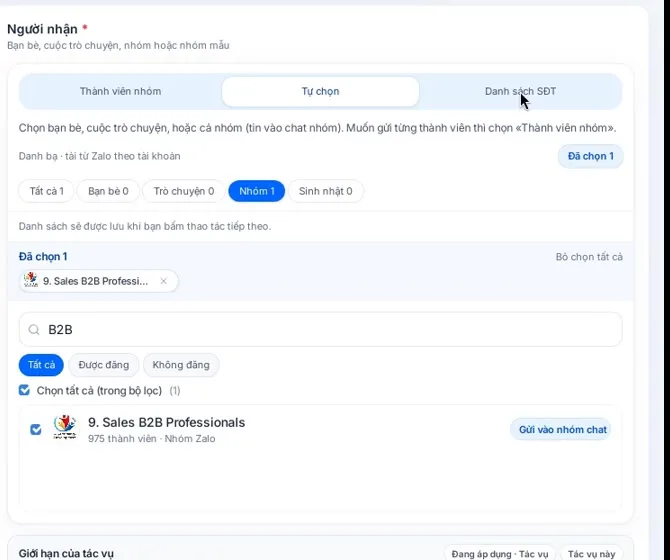Click the Giới hạn của tác vụ heading
670x560 pixels.
click(x=66, y=554)
